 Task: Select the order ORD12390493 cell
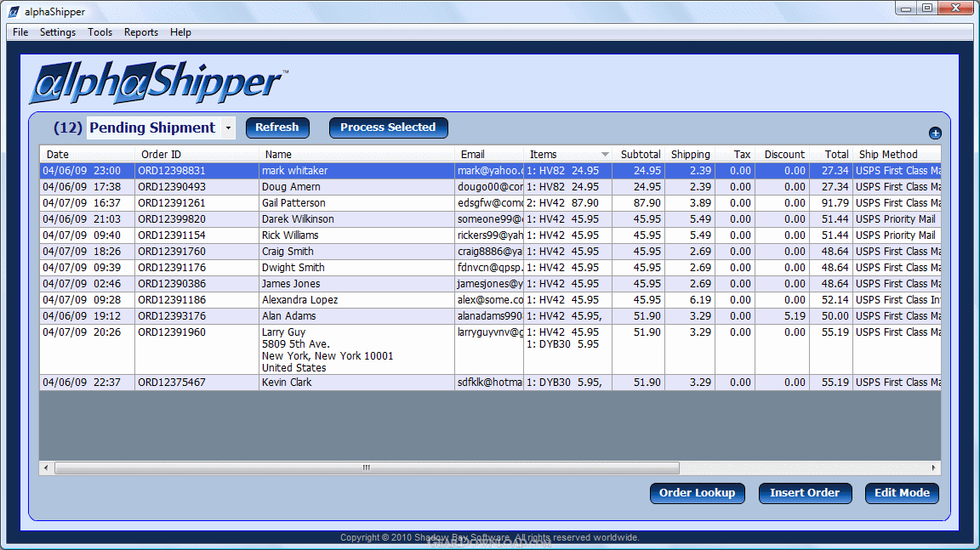(x=197, y=187)
